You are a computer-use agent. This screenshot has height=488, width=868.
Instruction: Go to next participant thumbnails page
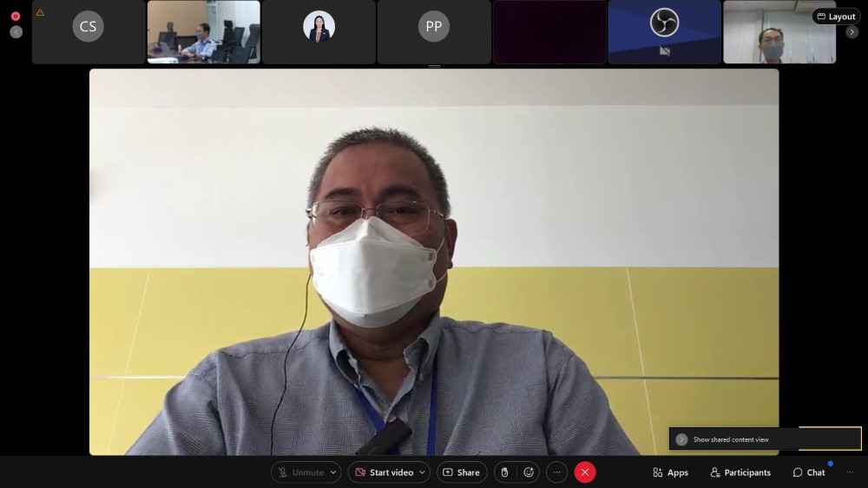852,32
